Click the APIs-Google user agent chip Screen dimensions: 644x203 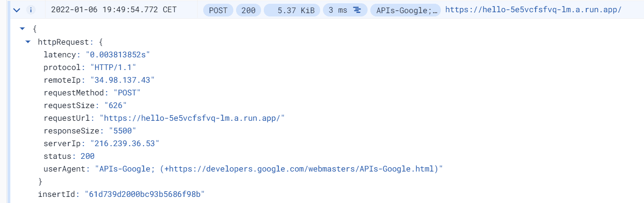(405, 10)
